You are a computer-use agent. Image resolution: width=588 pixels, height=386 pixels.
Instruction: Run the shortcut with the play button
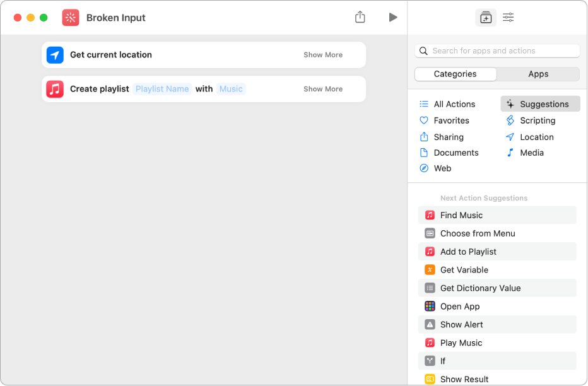pos(393,18)
